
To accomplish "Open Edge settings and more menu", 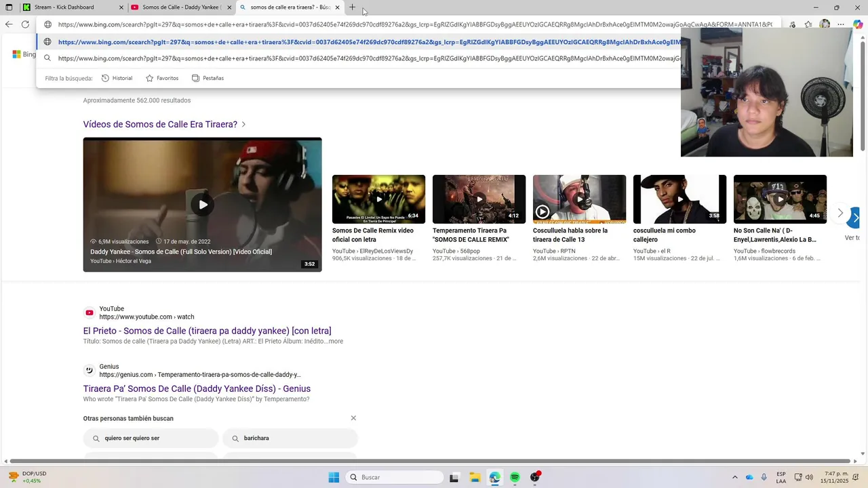I will coord(841,24).
